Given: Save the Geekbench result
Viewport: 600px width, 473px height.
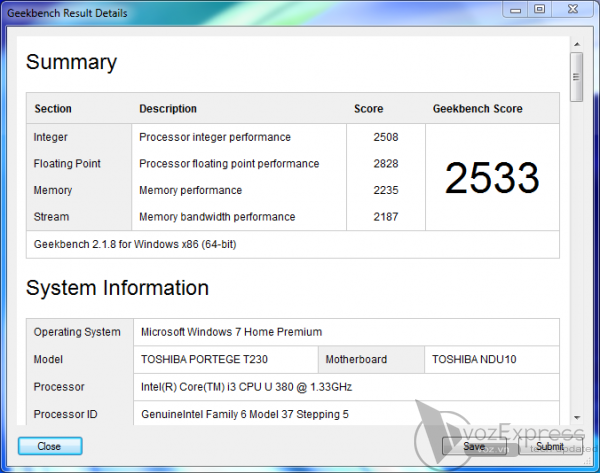Looking at the screenshot, I should (474, 446).
